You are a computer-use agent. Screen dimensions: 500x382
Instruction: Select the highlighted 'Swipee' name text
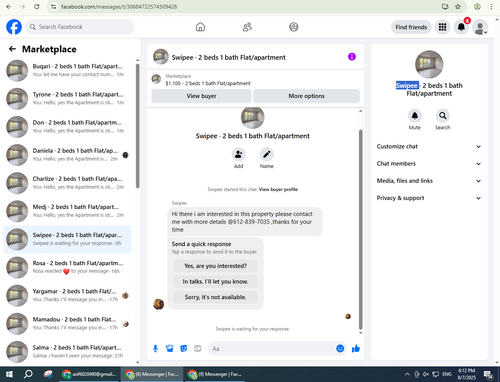click(407, 86)
